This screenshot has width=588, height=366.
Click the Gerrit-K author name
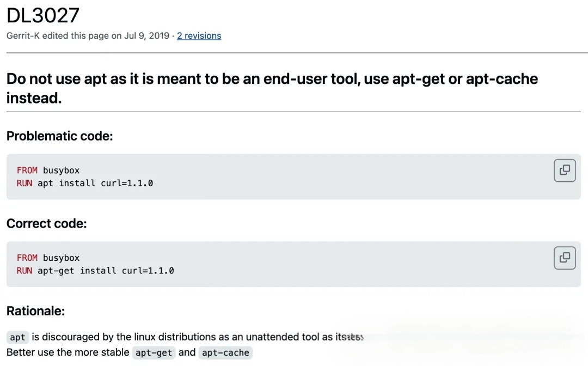23,36
